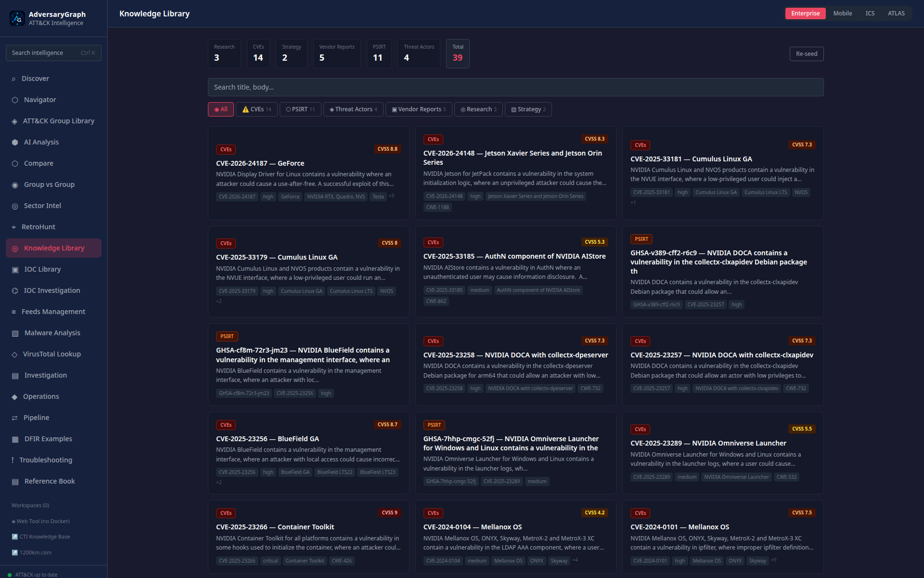
Task: Click the CWE-532 tag
Action: pyautogui.click(x=786, y=477)
